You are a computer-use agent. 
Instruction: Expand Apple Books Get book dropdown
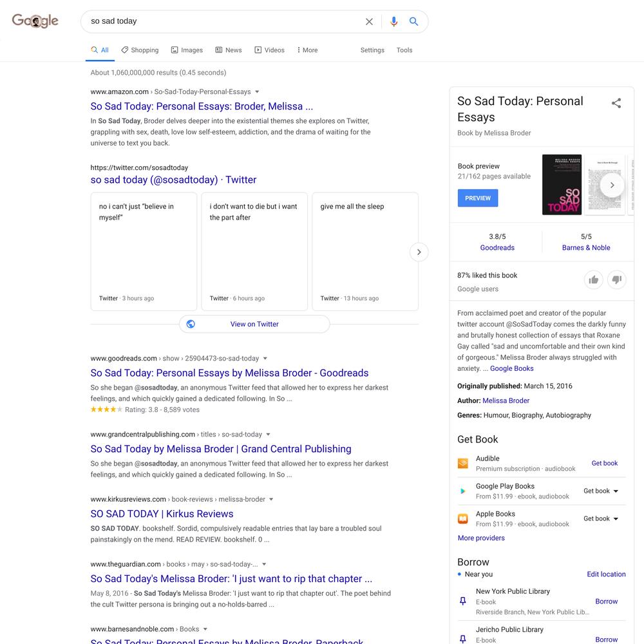click(x=601, y=518)
